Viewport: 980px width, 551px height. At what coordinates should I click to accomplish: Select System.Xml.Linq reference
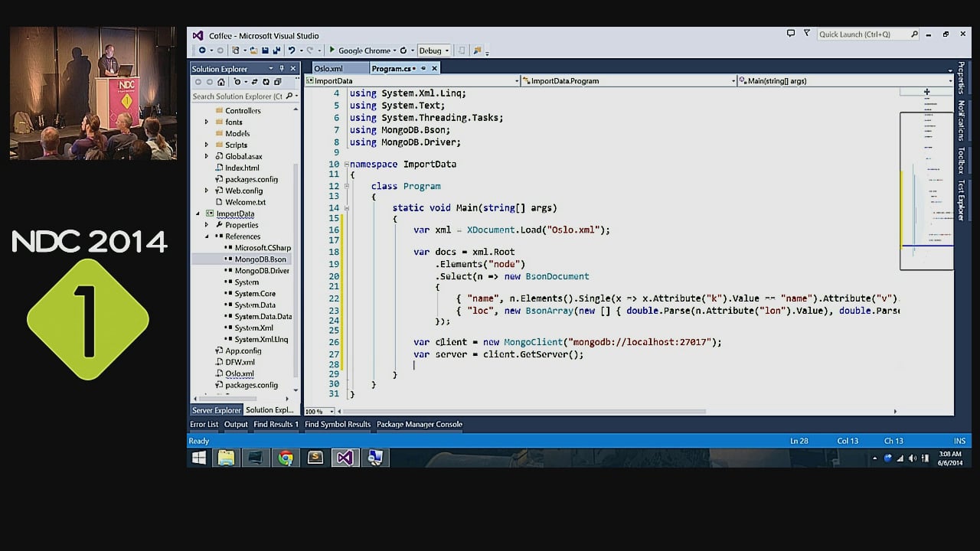coord(261,340)
